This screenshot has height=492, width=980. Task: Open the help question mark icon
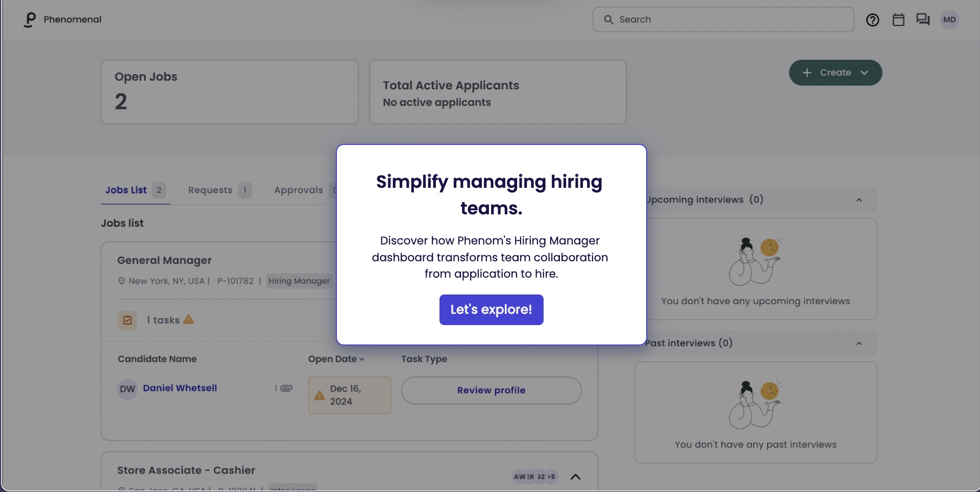(873, 20)
